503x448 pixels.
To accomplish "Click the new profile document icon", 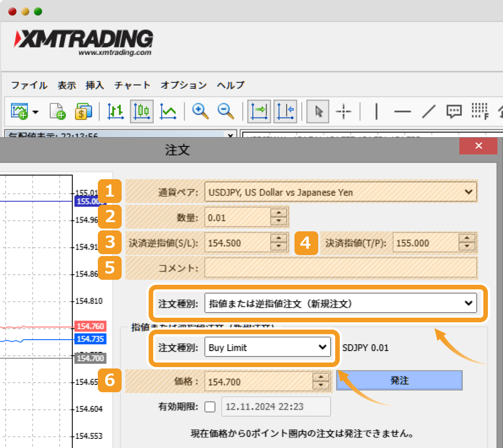I will pos(58,111).
